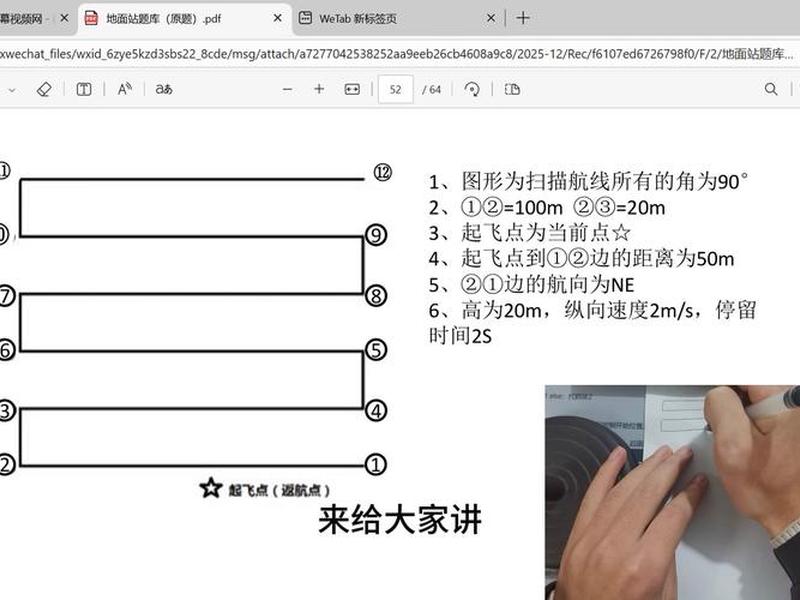800x600 pixels.
Task: Click the page number field showing 52
Action: coord(395,89)
